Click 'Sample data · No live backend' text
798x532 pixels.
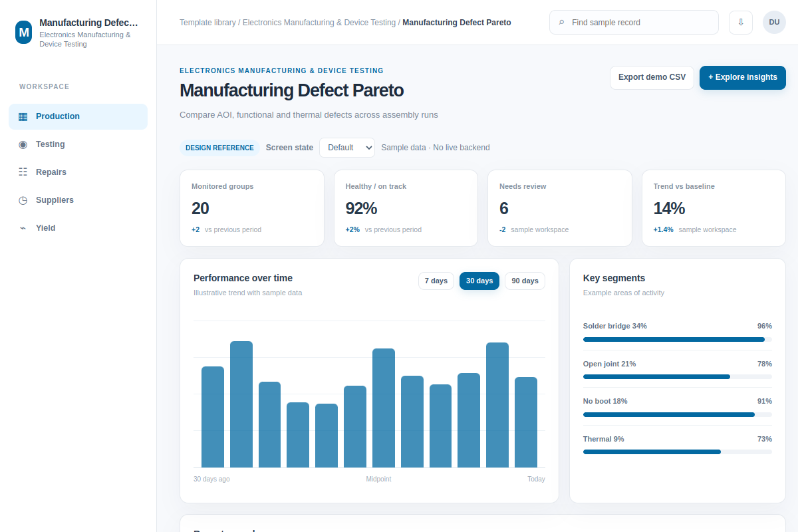pos(436,148)
